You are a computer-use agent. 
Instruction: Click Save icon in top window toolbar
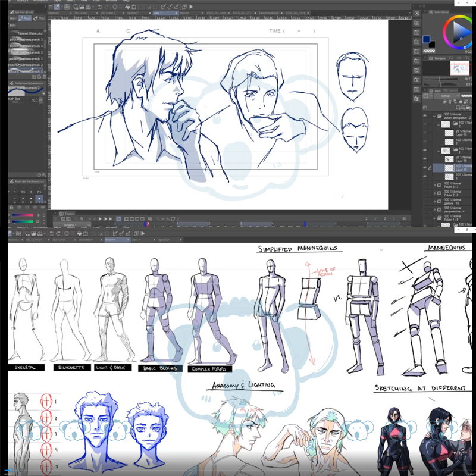point(88,7)
